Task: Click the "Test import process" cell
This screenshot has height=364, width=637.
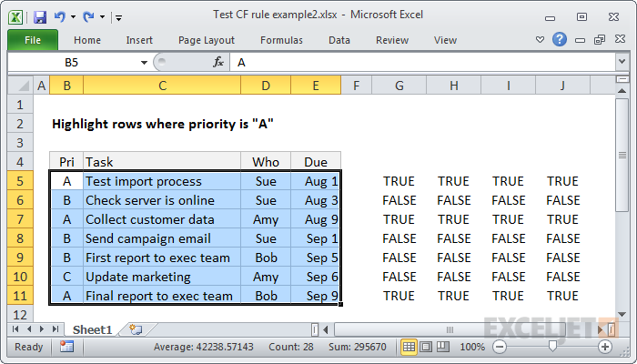Action: [x=162, y=181]
